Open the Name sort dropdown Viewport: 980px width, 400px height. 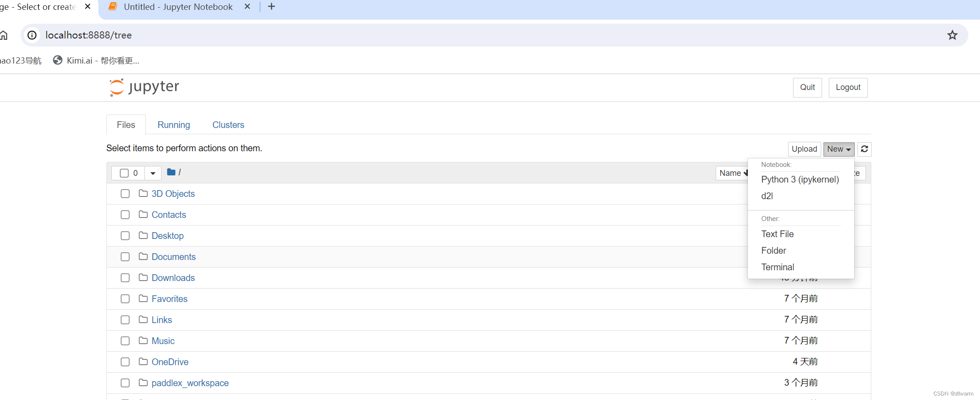coord(733,173)
